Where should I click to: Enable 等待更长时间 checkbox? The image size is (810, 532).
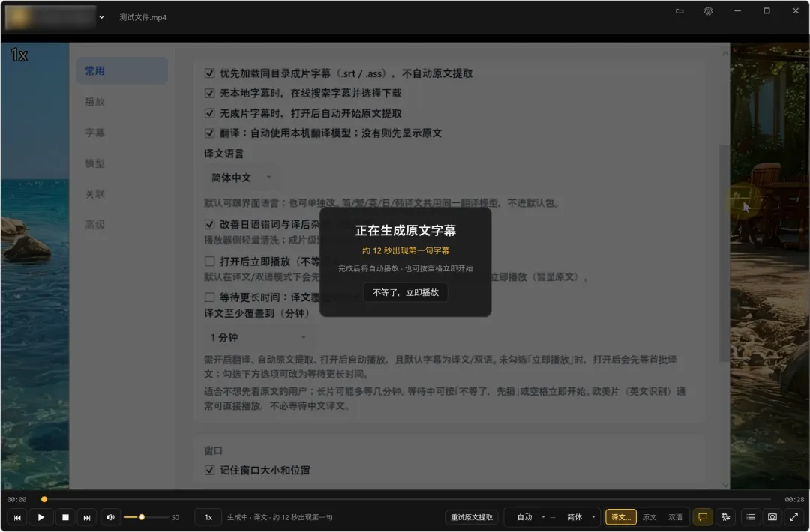(209, 297)
